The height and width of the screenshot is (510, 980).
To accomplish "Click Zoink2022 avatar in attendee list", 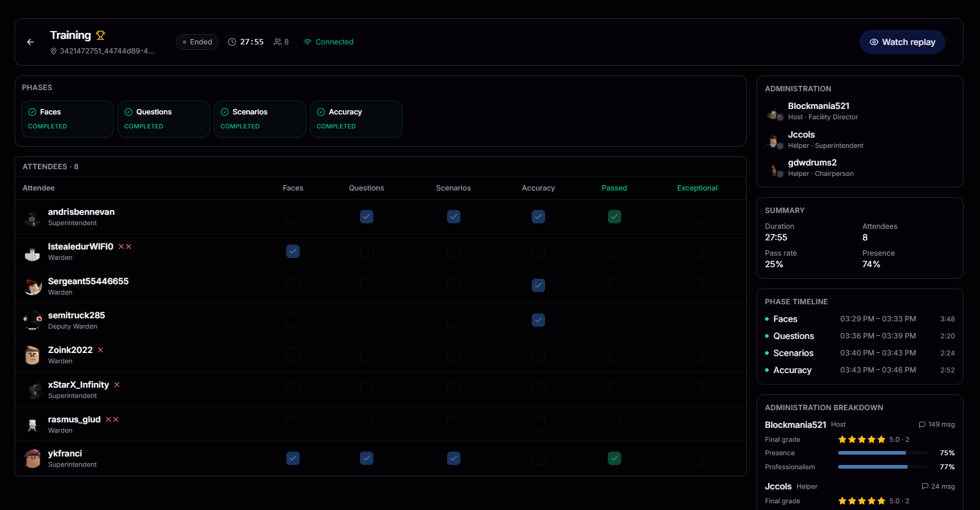I will [32, 355].
